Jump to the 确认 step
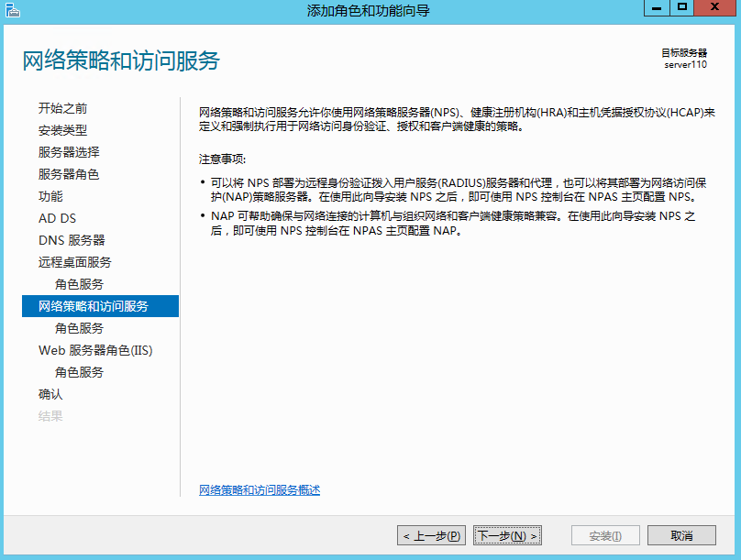 [x=50, y=394]
